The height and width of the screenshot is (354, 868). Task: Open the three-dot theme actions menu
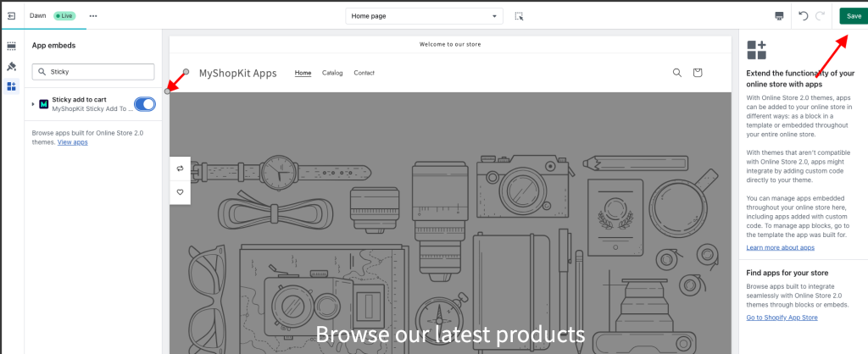93,16
